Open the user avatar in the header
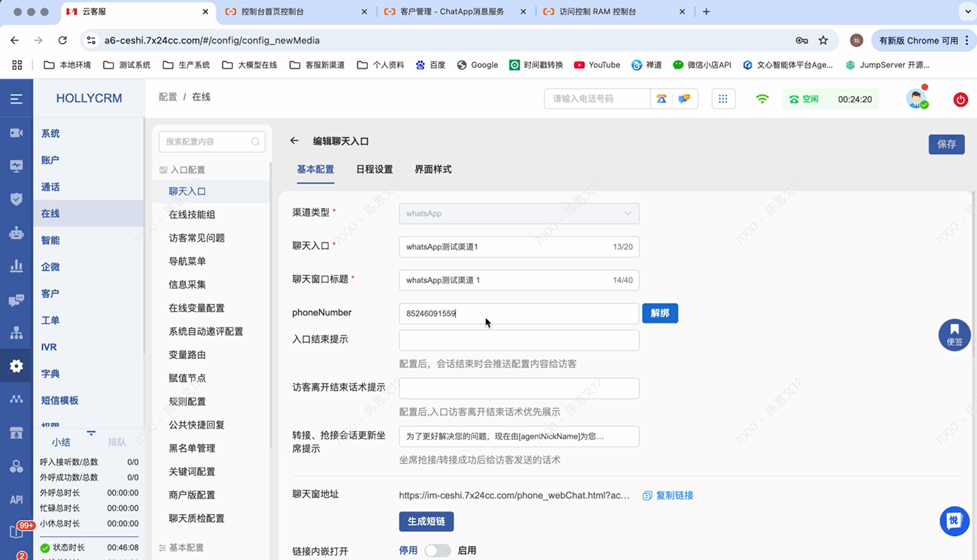977x560 pixels. tap(917, 99)
